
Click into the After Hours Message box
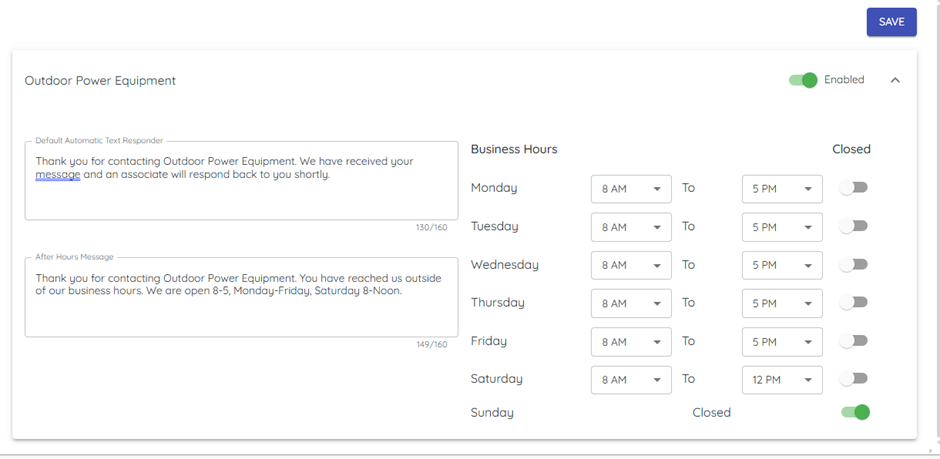coord(240,296)
